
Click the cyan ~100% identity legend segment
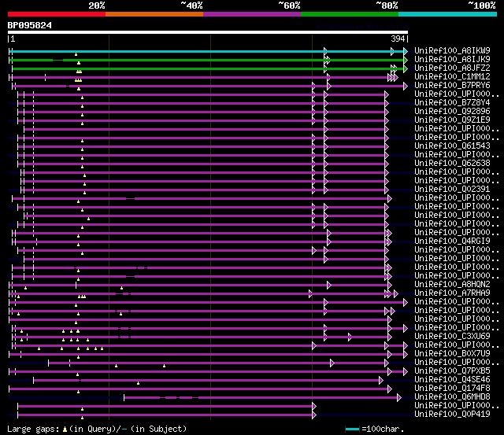[448, 14]
